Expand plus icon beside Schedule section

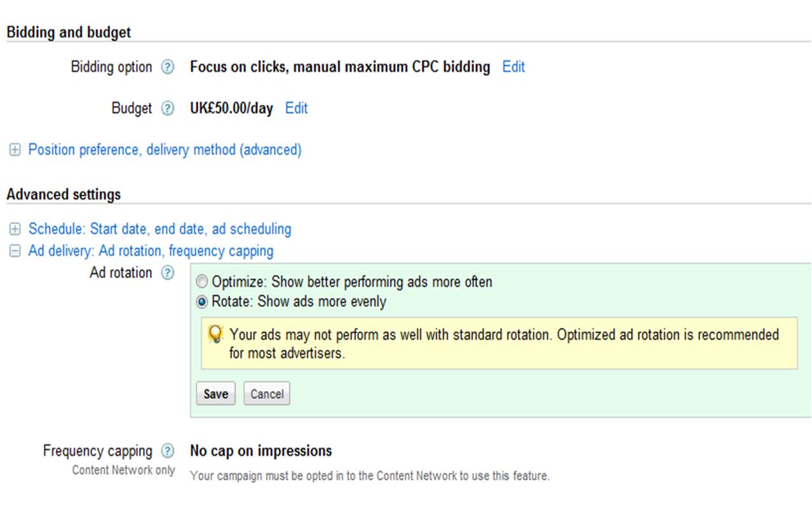pos(15,229)
